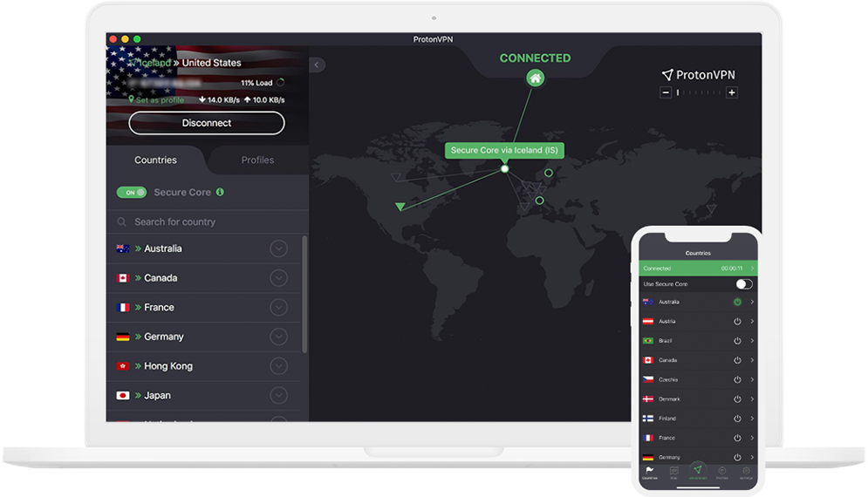
Task: Select the United States server triangle on map
Action: pyautogui.click(x=400, y=207)
